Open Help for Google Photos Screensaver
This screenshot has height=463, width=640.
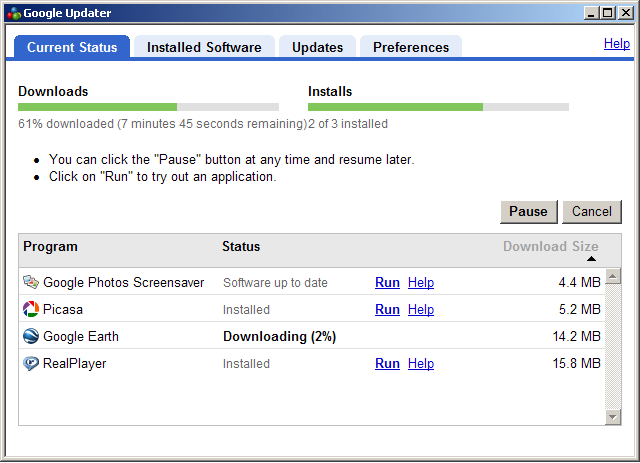tap(421, 282)
